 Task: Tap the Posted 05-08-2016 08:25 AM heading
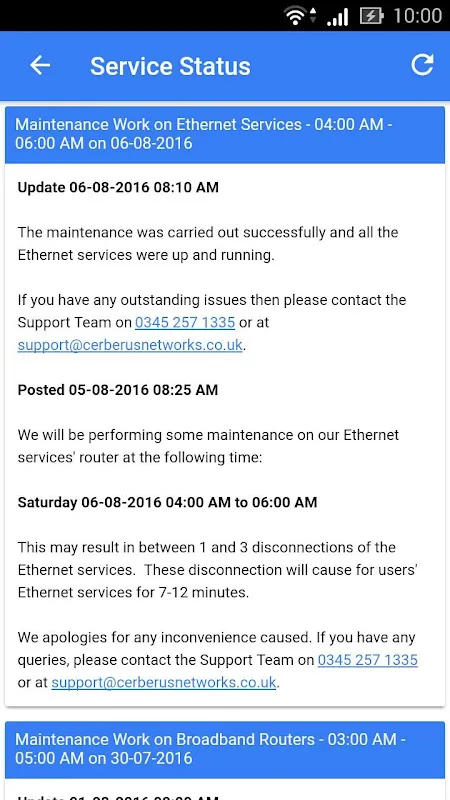pos(118,390)
